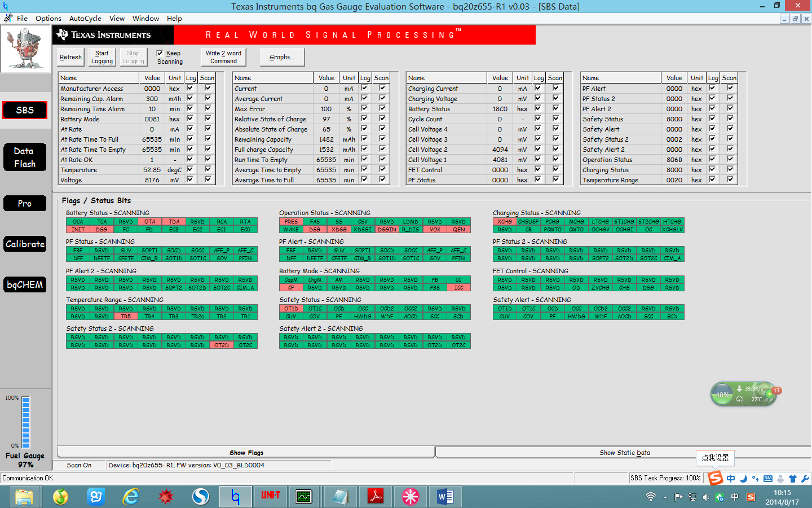Open Internet Explorer from the taskbar
Image resolution: width=812 pixels, height=508 pixels.
point(131,497)
